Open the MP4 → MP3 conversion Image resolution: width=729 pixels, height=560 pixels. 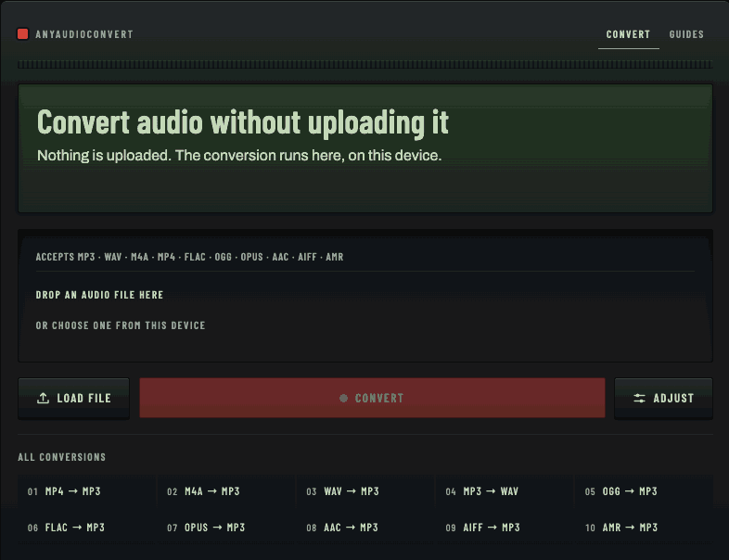coord(86,491)
